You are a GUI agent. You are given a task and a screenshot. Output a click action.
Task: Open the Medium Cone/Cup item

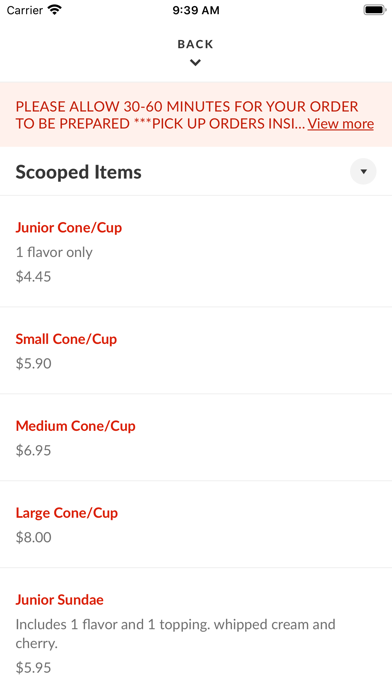pos(196,438)
